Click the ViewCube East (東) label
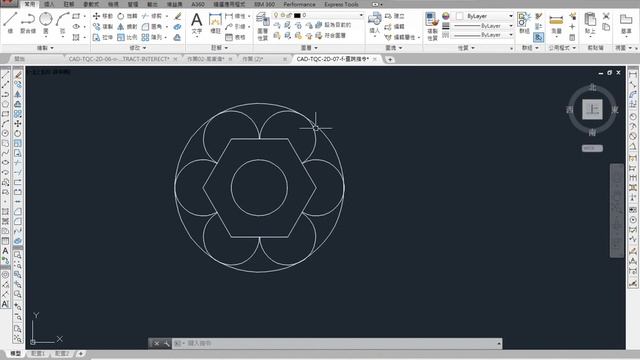 click(x=615, y=110)
